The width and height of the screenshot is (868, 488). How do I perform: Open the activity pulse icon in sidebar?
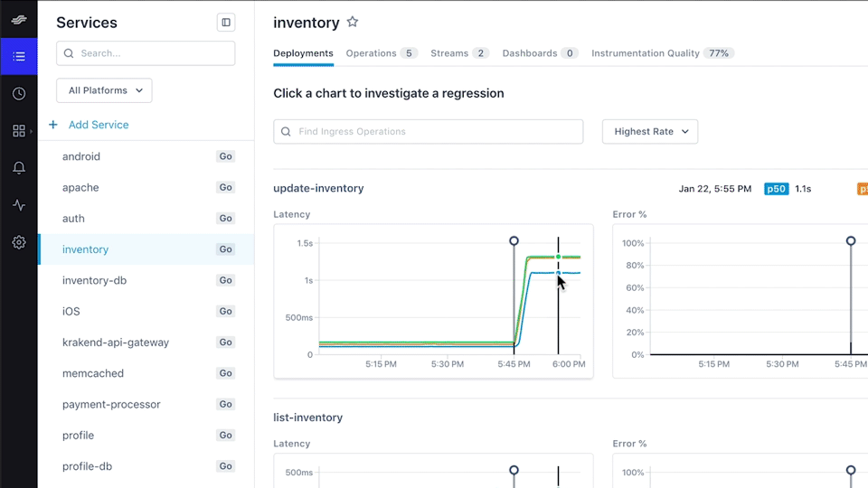click(19, 205)
